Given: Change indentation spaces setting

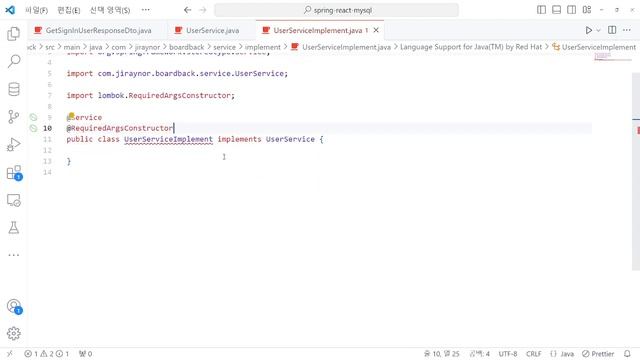Looking at the screenshot, I should 479,353.
